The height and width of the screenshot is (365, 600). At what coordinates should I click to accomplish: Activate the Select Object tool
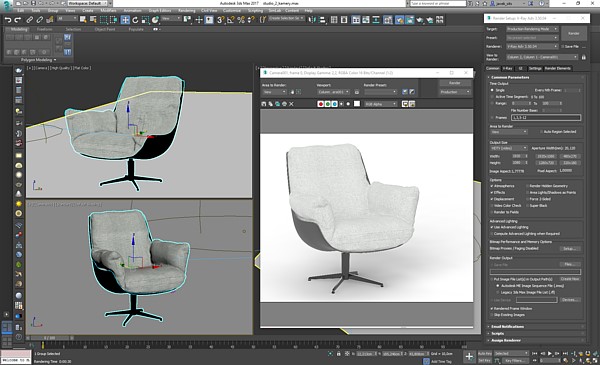83,20
